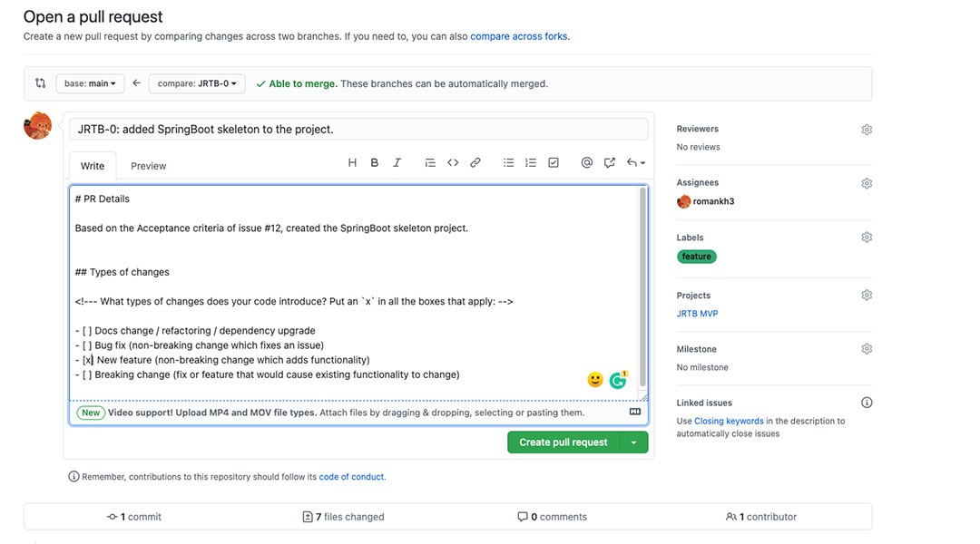Click the Bug fix checklist line in the description
The width and height of the screenshot is (980, 544).
200,345
